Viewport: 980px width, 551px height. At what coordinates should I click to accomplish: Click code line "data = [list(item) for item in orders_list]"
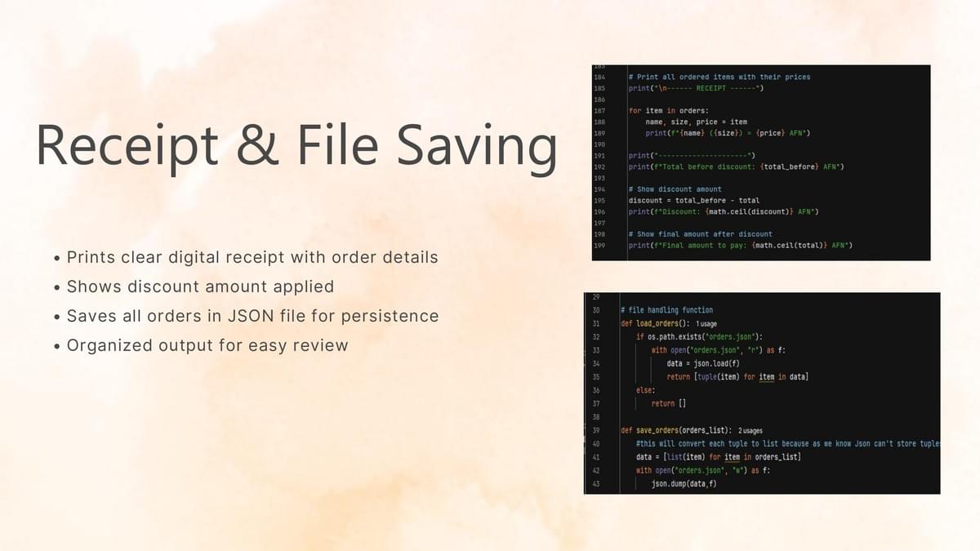(718, 456)
